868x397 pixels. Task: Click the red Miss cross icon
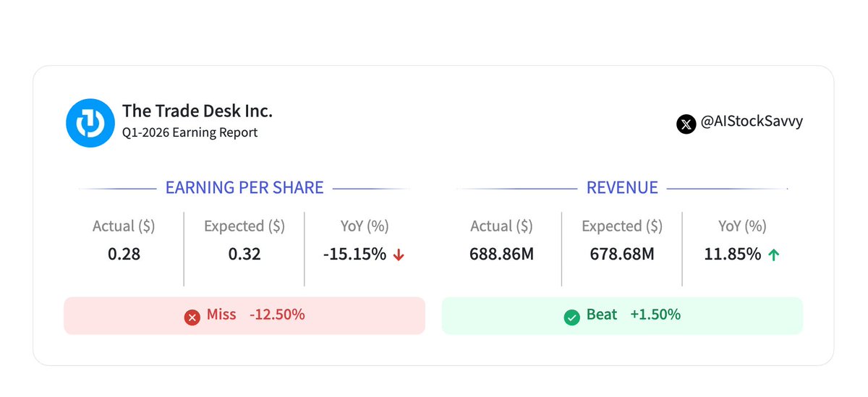192,317
